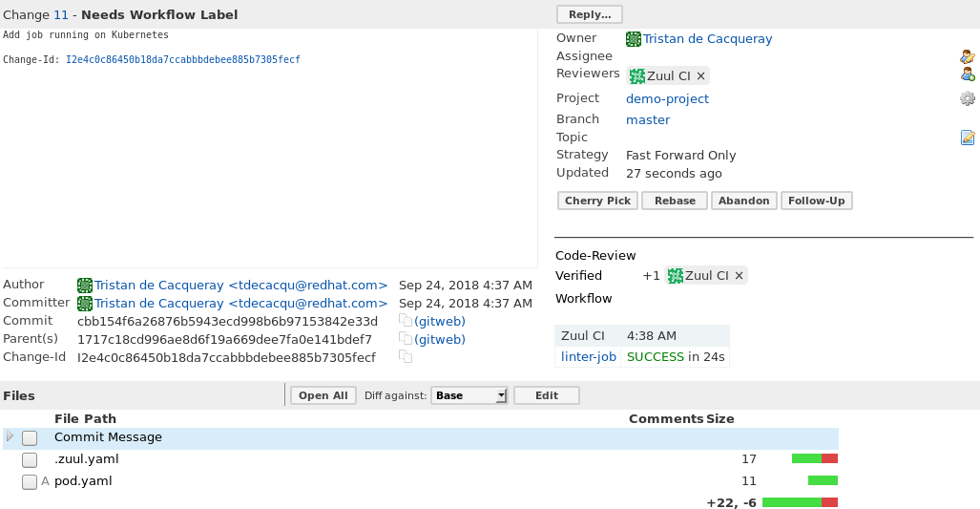Image resolution: width=980 pixels, height=509 pixels.
Task: Remove Zuul CI from reviewers
Action: [x=700, y=75]
